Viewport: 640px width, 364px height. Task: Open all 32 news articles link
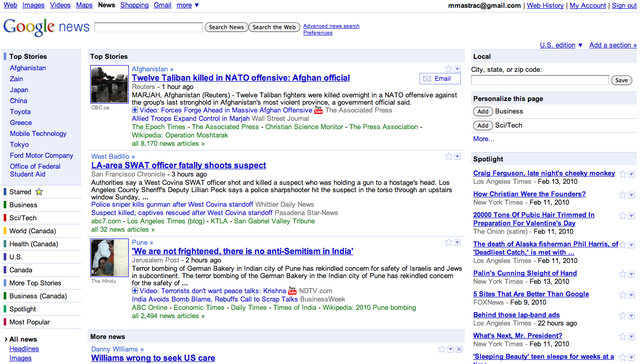coord(123,229)
